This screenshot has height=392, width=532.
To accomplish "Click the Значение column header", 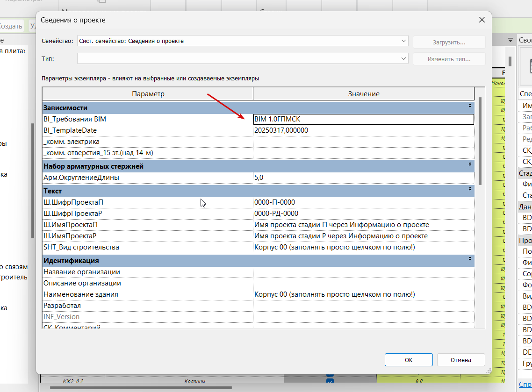I will click(364, 94).
